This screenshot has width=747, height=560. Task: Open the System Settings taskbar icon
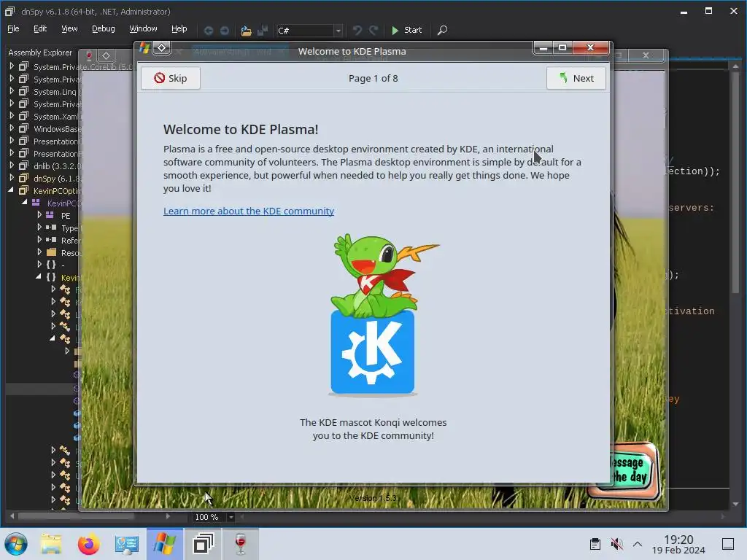(x=127, y=544)
